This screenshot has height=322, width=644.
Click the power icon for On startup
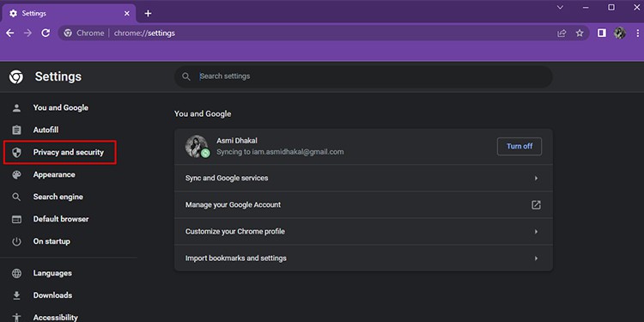click(x=16, y=241)
